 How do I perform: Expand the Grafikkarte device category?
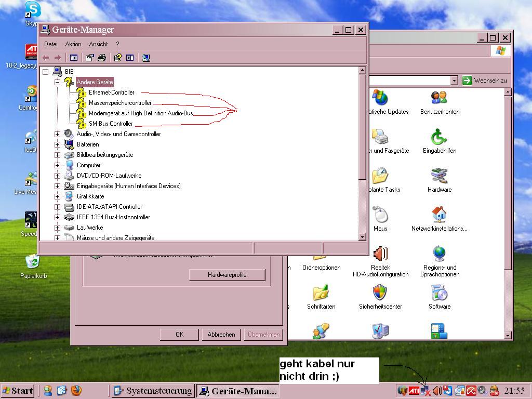click(x=57, y=196)
